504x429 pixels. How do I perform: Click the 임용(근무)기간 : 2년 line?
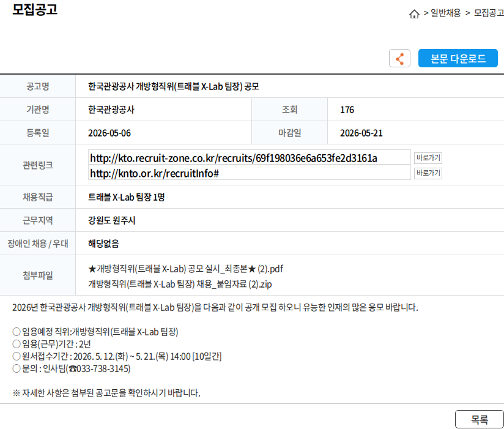click(x=52, y=344)
